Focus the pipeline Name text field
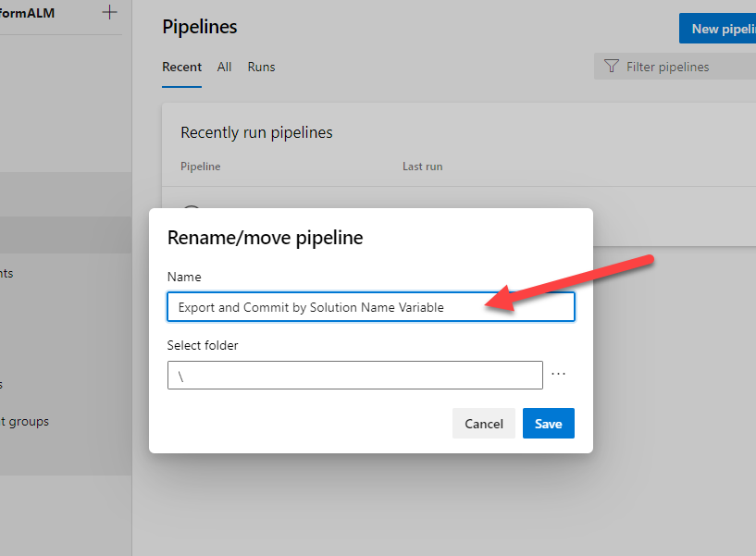This screenshot has height=556, width=756. click(x=370, y=307)
